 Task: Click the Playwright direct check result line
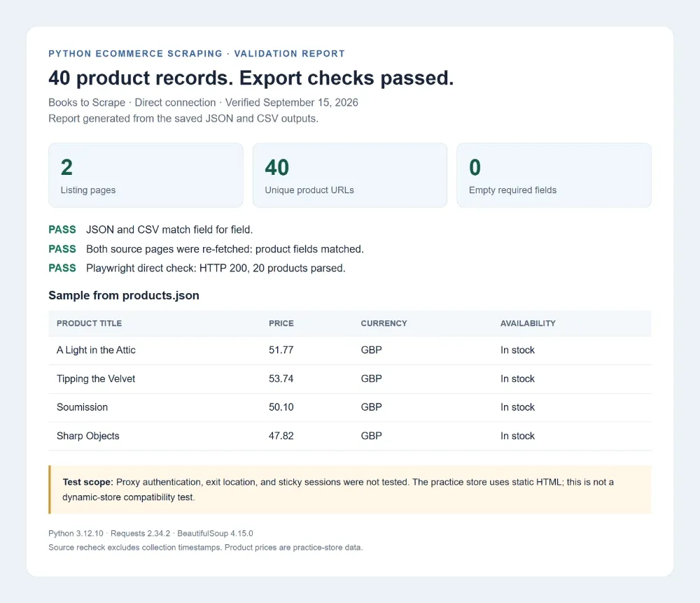(x=197, y=268)
